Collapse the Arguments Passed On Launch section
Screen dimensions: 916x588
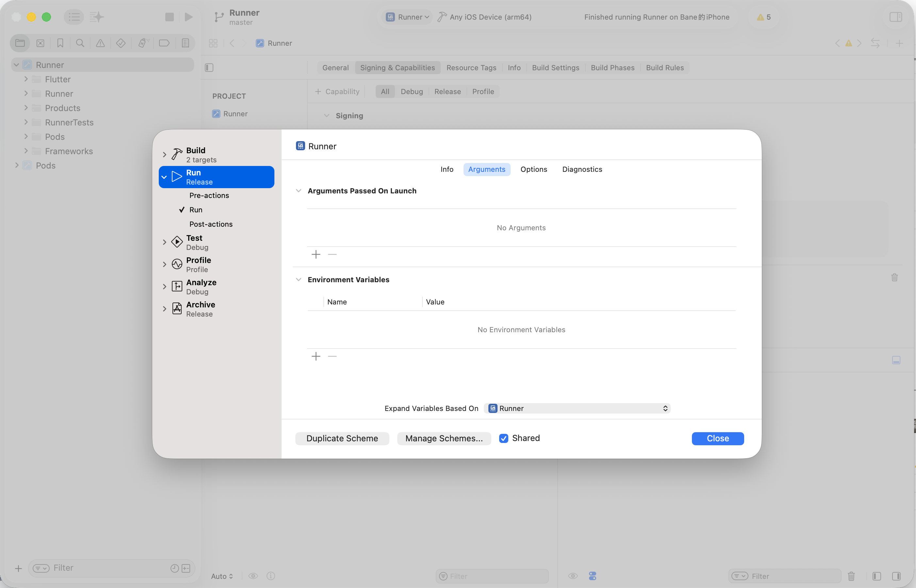(x=299, y=191)
